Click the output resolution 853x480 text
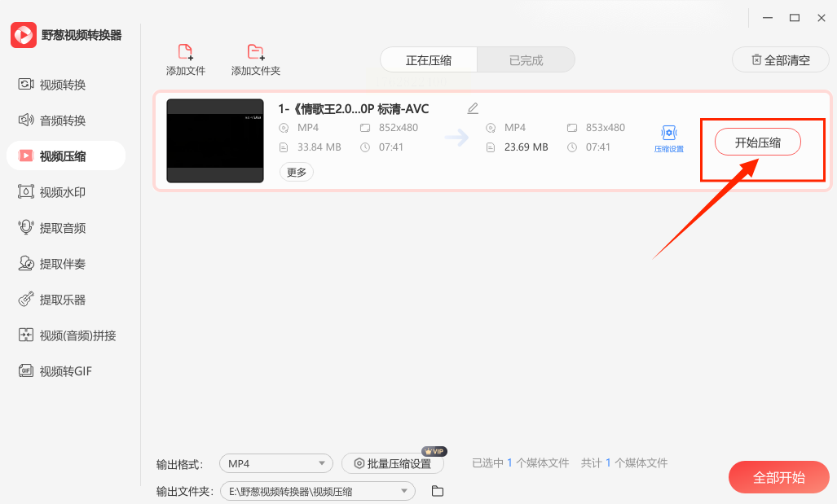 pyautogui.click(x=606, y=128)
